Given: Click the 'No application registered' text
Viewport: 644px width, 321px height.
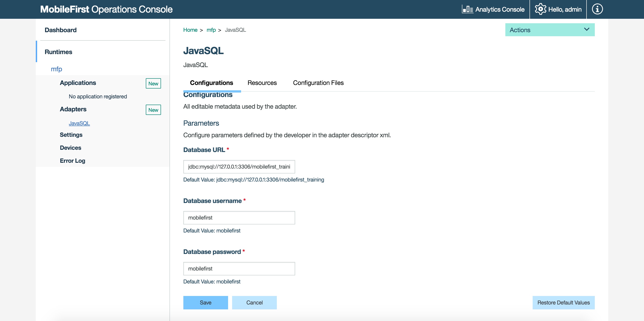Looking at the screenshot, I should [x=98, y=97].
